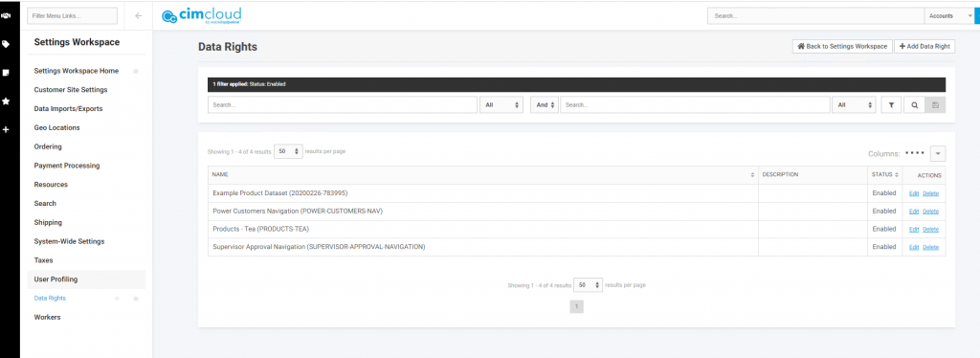Open Settings Workspace Home
The image size is (980, 358).
[77, 71]
